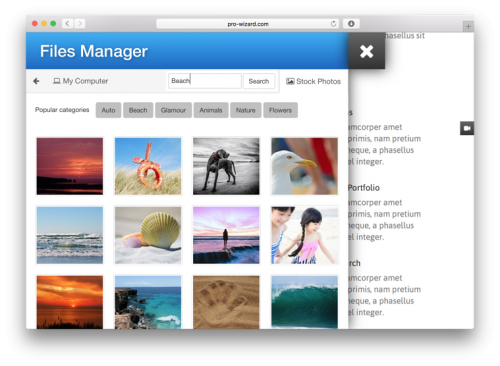Select the Glamour category
The height and width of the screenshot is (366, 500).
tap(173, 110)
